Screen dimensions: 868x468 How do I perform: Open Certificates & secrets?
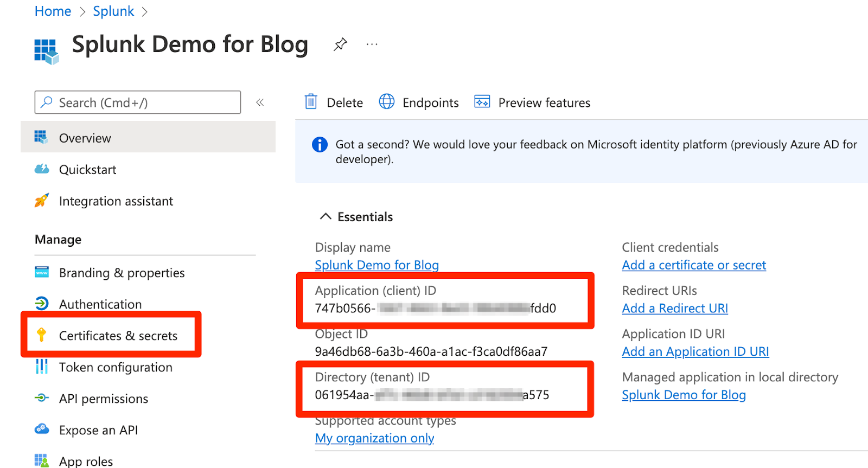118,336
